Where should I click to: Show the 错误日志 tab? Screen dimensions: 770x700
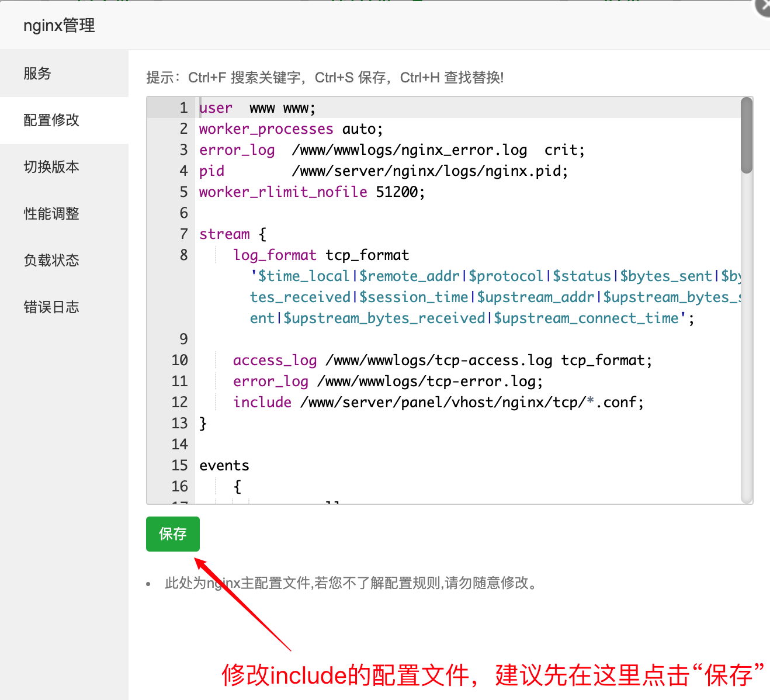pyautogui.click(x=51, y=307)
